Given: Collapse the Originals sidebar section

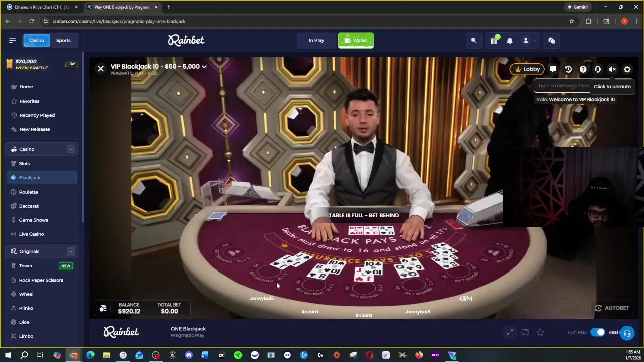Looking at the screenshot, I should (71, 251).
